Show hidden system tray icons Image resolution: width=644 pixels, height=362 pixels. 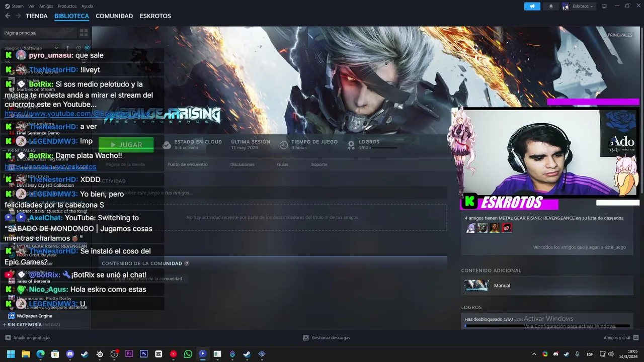click(534, 354)
